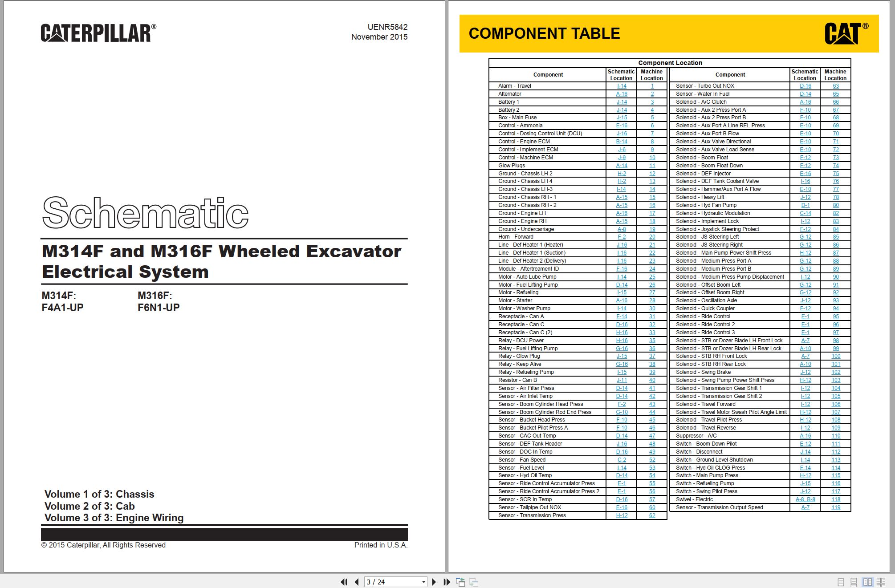This screenshot has height=588, width=895.
Task: Click machine location link 57
Action: click(x=652, y=499)
